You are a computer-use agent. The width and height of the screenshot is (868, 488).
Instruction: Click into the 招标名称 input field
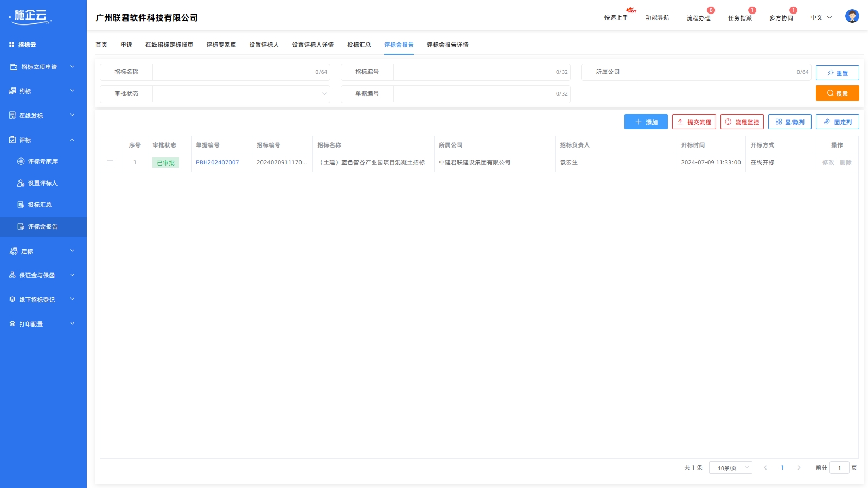click(x=241, y=72)
